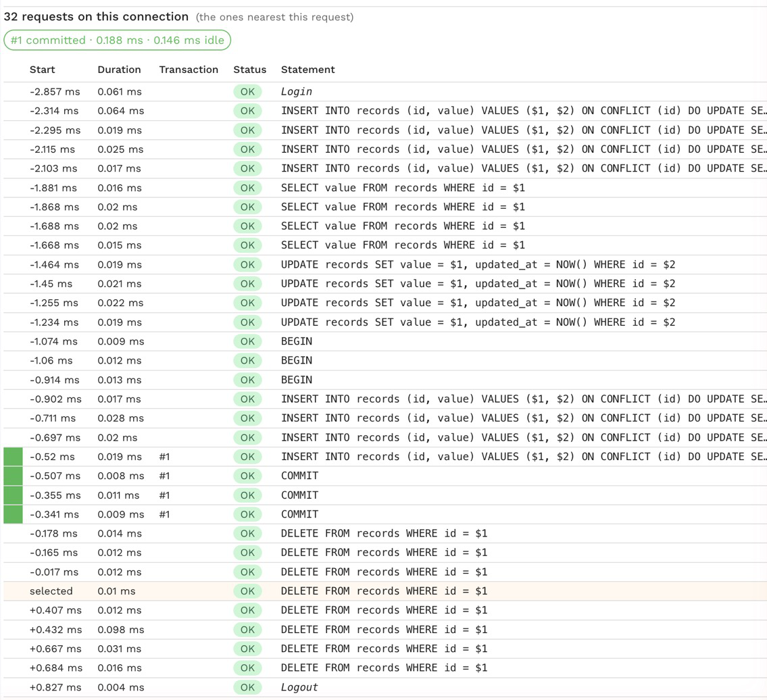Click transaction #1 on the -0.341 ms row
Viewport: 767px width, 700px height.
tap(164, 515)
